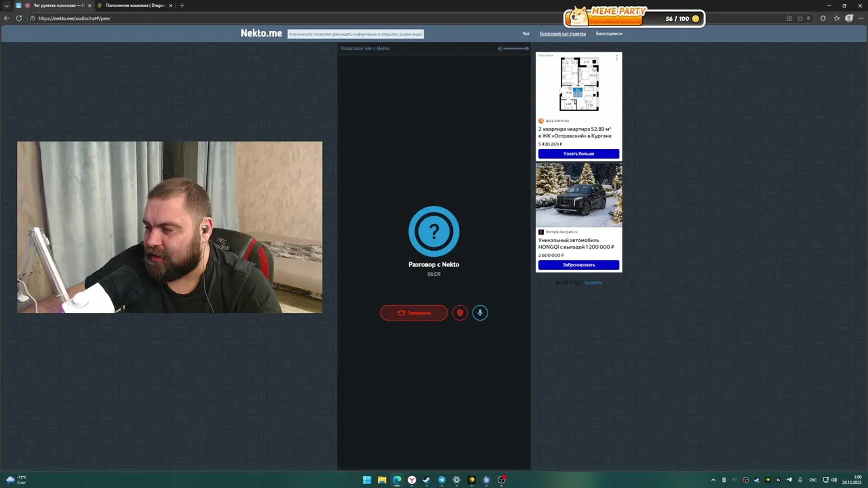
Task: Adjust the voice chat volume slider
Action: click(x=517, y=48)
